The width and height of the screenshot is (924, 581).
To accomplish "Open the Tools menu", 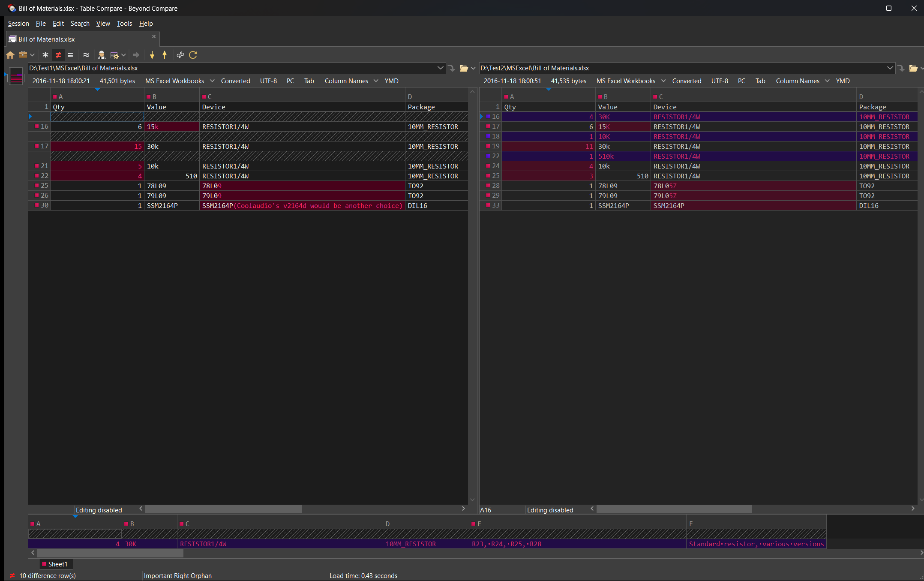I will (124, 24).
